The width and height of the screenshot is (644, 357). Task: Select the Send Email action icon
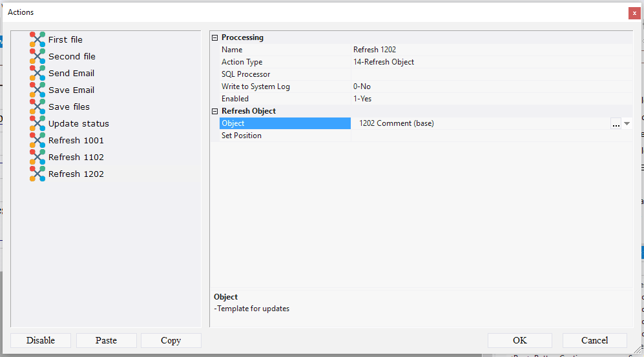[x=37, y=73]
